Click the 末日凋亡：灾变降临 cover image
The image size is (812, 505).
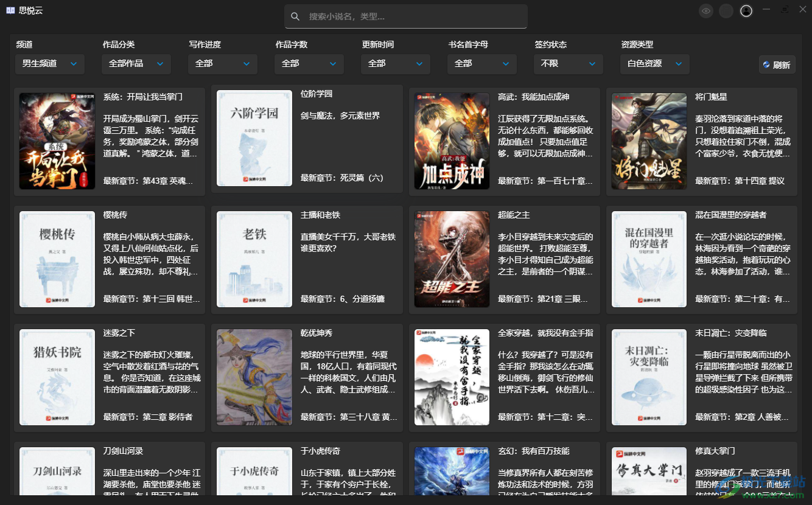click(x=649, y=377)
